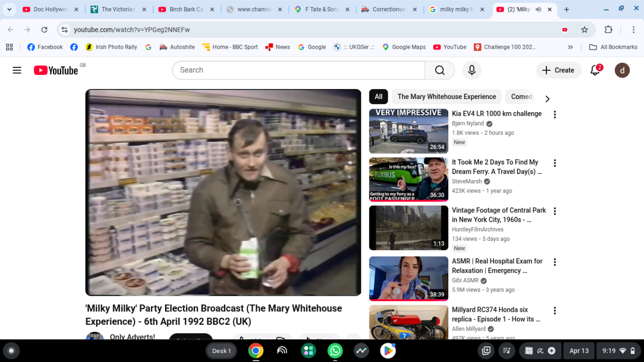The height and width of the screenshot is (362, 644).
Task: Select The Mary Whitehouse Experience chip
Action: (447, 97)
